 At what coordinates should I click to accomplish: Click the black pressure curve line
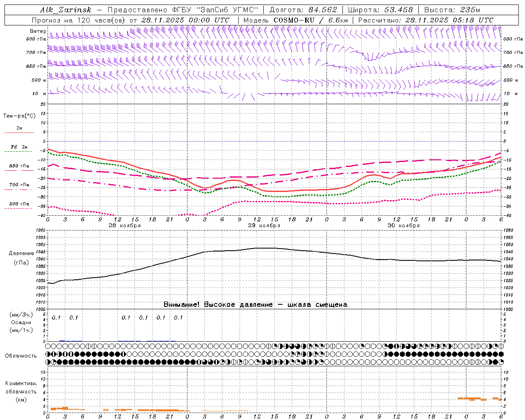click(275, 248)
